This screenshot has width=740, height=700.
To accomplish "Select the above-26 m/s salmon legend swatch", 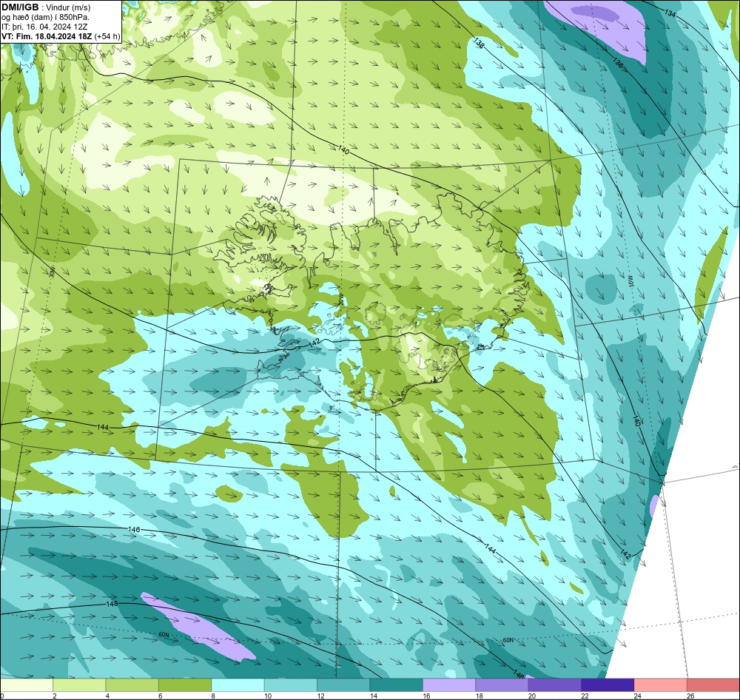I will tap(713, 684).
